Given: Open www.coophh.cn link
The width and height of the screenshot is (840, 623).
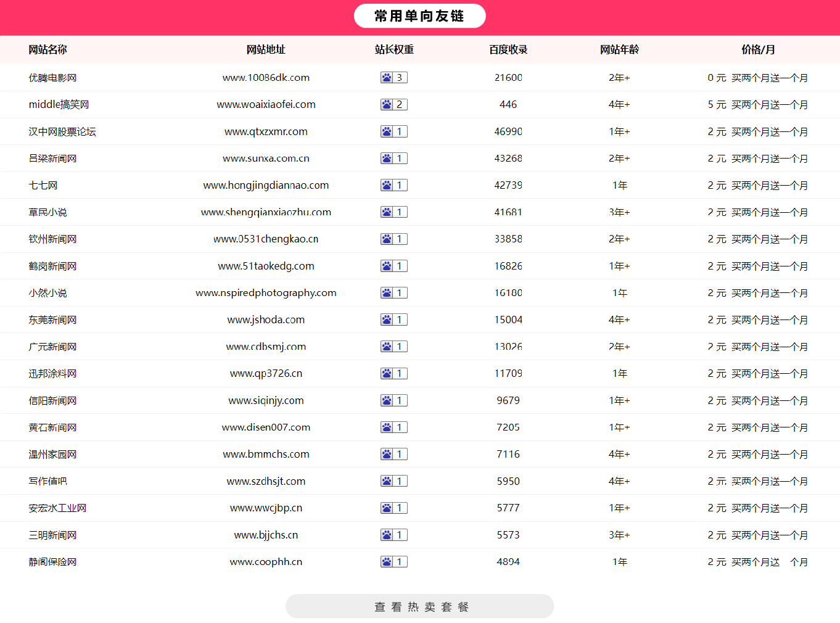Looking at the screenshot, I should 266,562.
